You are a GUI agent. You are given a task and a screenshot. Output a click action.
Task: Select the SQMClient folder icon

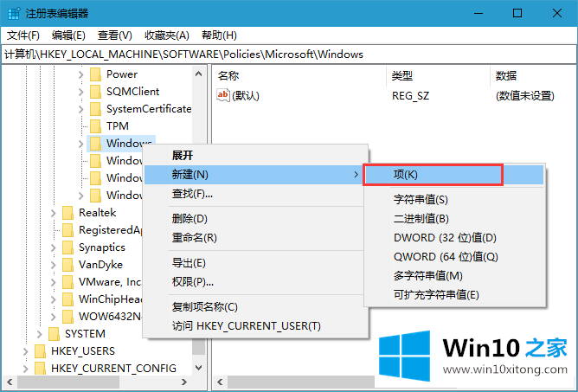click(96, 92)
